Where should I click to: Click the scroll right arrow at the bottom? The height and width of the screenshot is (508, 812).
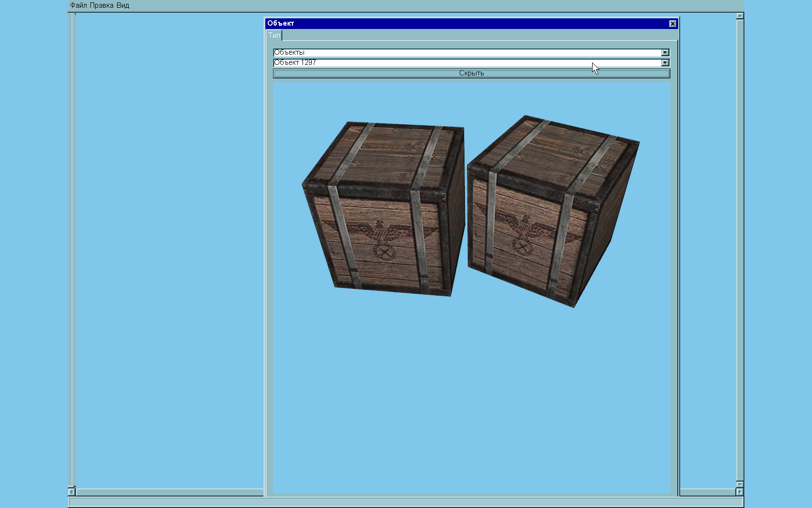[739, 492]
